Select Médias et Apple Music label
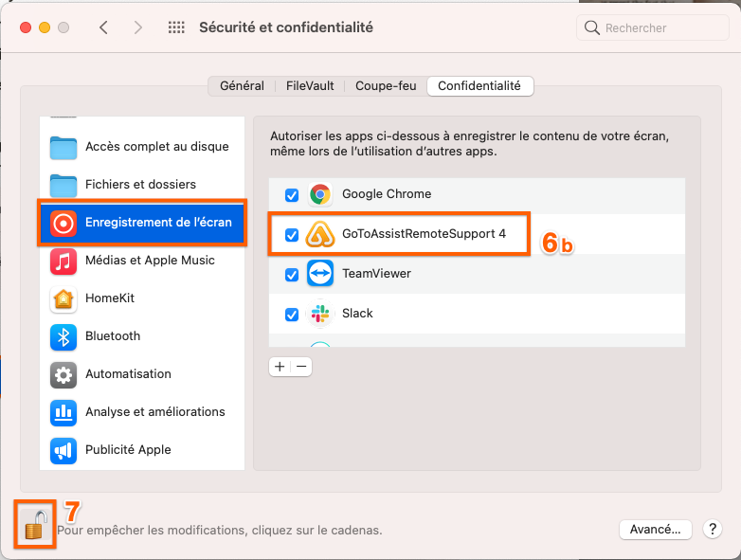The image size is (741, 560). click(150, 260)
